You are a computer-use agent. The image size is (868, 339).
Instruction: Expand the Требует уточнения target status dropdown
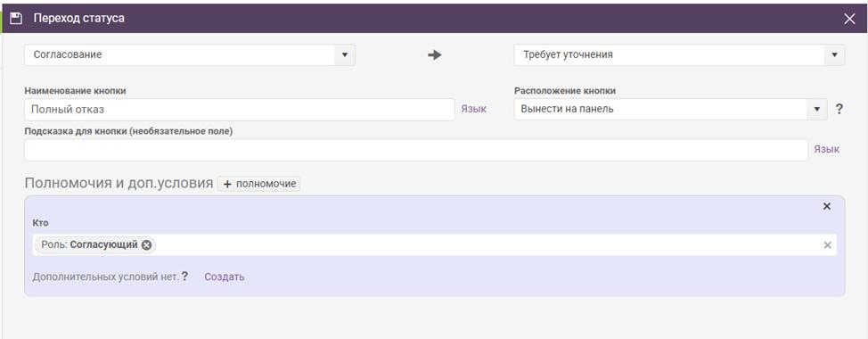click(679, 54)
